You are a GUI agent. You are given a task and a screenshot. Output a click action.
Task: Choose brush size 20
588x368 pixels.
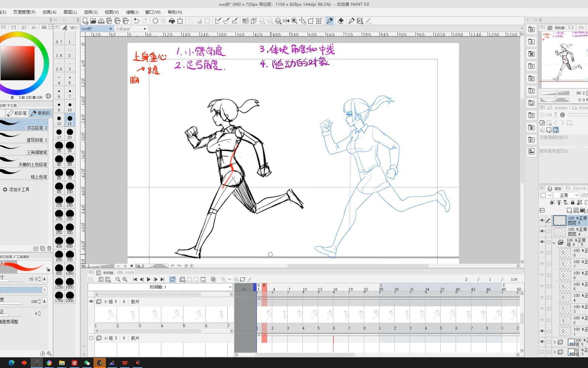tap(69, 133)
